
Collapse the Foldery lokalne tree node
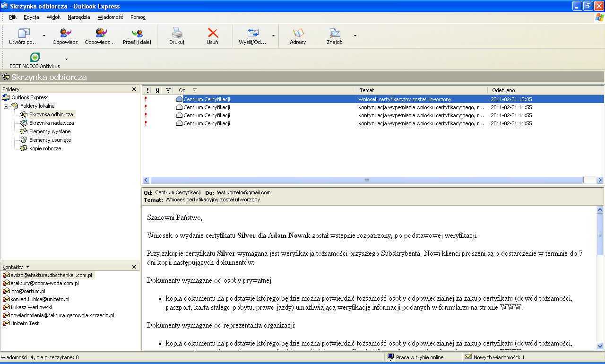6,106
